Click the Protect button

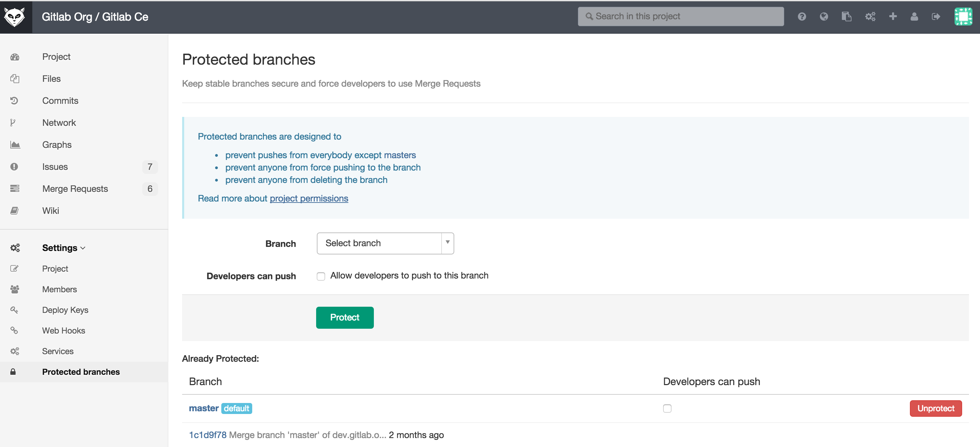[344, 316]
